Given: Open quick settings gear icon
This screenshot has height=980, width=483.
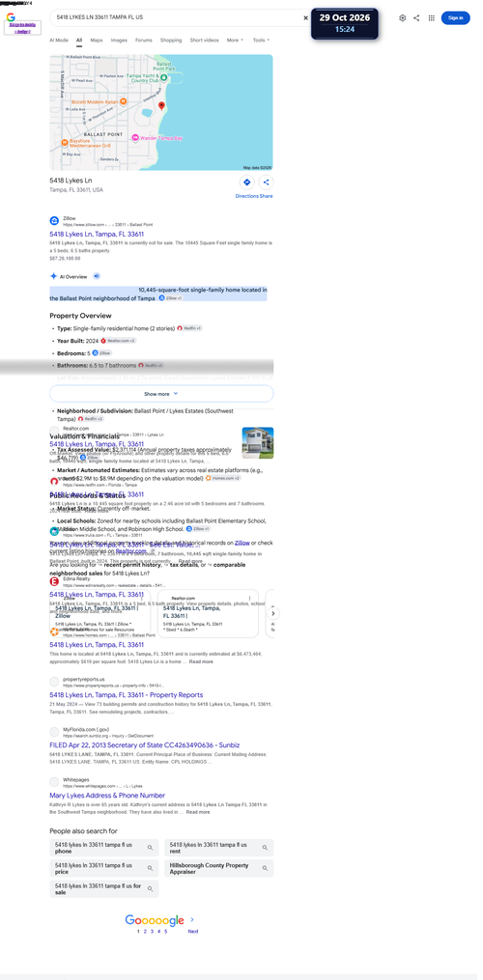Looking at the screenshot, I should click(402, 18).
